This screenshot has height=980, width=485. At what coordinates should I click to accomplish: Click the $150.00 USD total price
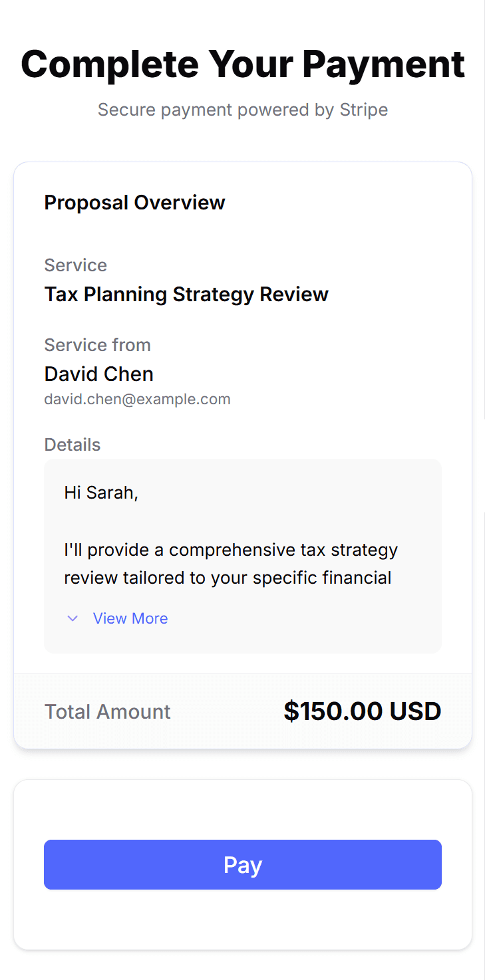362,711
